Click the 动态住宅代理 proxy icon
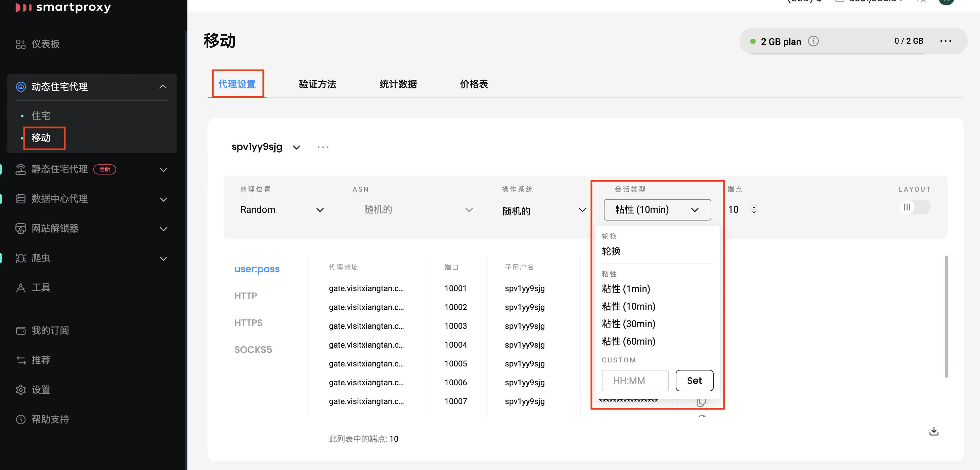This screenshot has height=470, width=980. pos(21,87)
